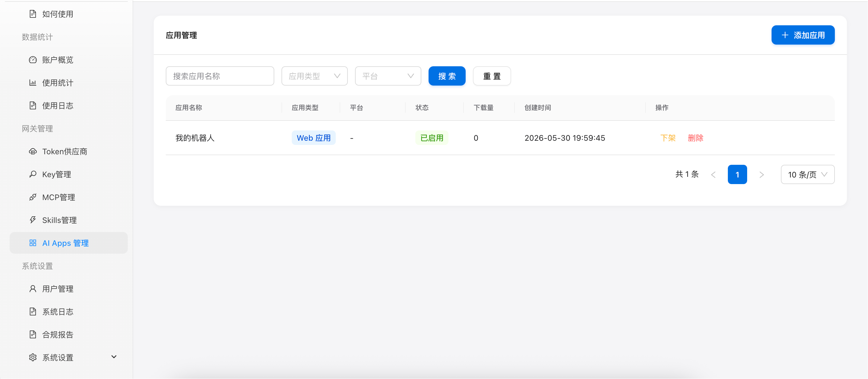
Task: Click the 2026-05-30 19:59:45 creation time
Action: [x=565, y=138]
